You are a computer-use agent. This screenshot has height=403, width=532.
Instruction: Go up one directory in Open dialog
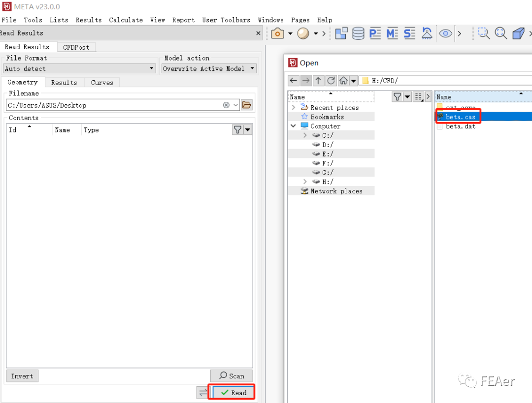(319, 81)
